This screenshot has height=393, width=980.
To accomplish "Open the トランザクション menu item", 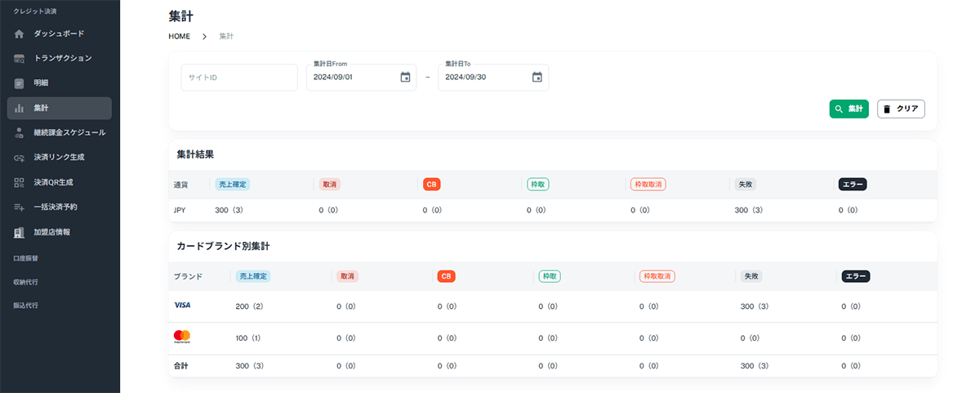I will coord(62,59).
